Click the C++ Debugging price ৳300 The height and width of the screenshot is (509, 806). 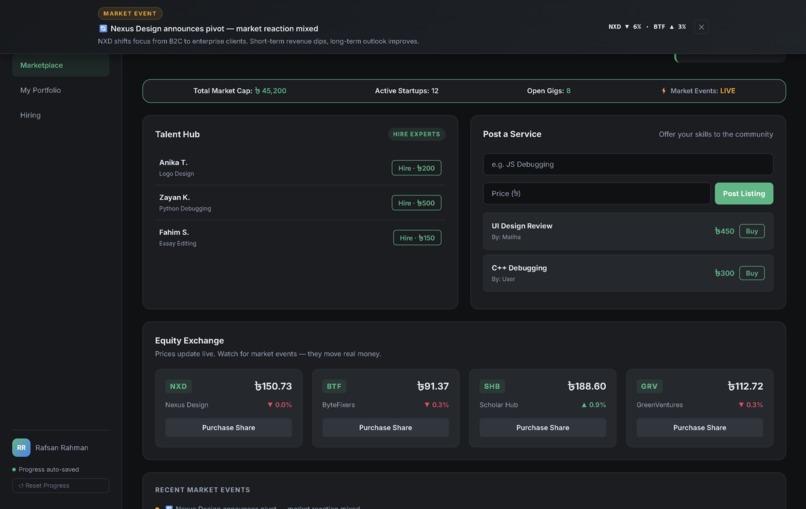coord(724,274)
